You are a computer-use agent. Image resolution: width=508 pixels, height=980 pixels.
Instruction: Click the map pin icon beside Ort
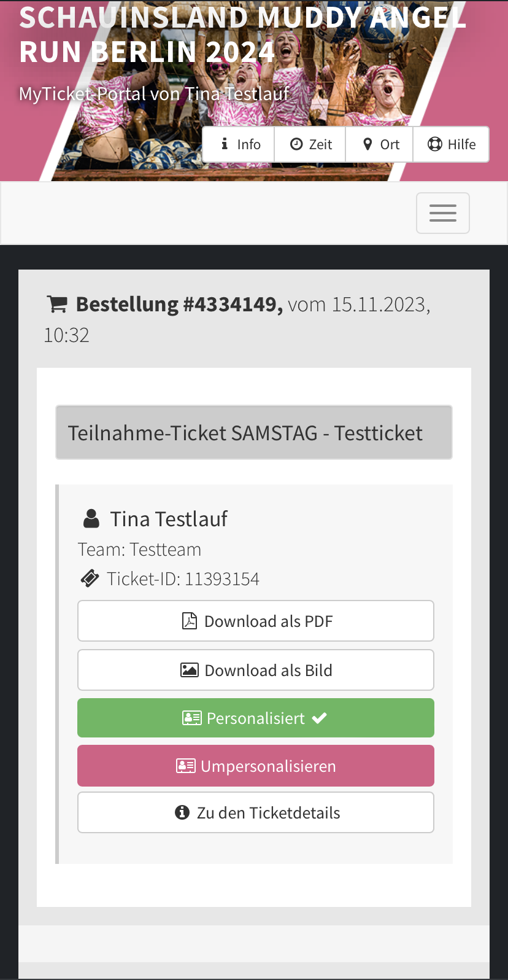coord(368,144)
